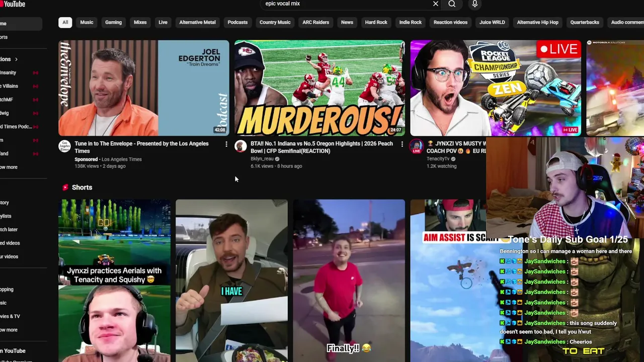Select the Quarterbacks filter chip
The image size is (644, 362).
(x=585, y=22)
